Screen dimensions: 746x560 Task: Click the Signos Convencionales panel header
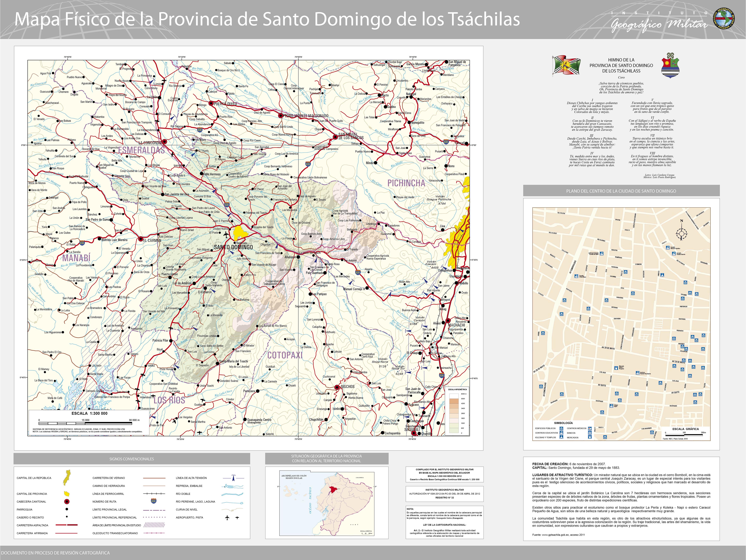pos(131,459)
